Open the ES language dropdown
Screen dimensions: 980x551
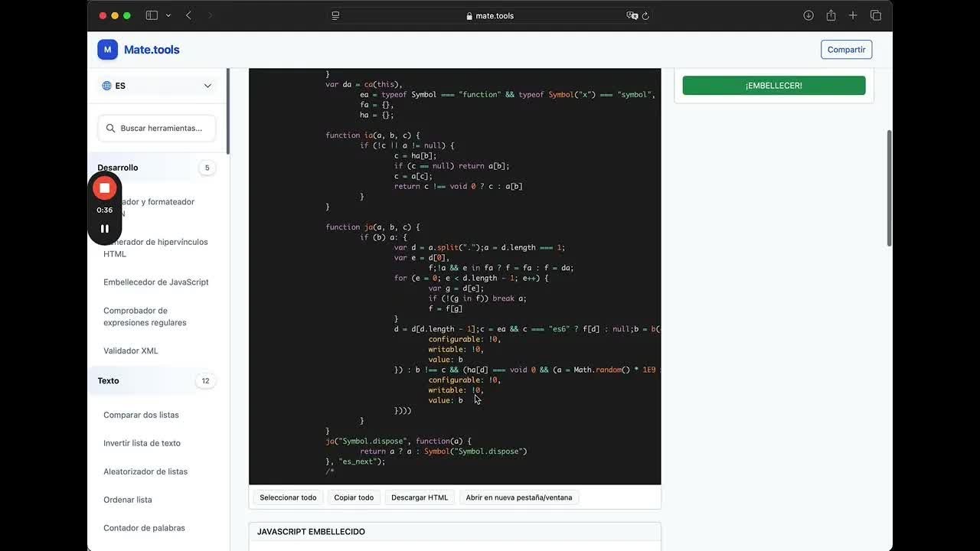157,86
